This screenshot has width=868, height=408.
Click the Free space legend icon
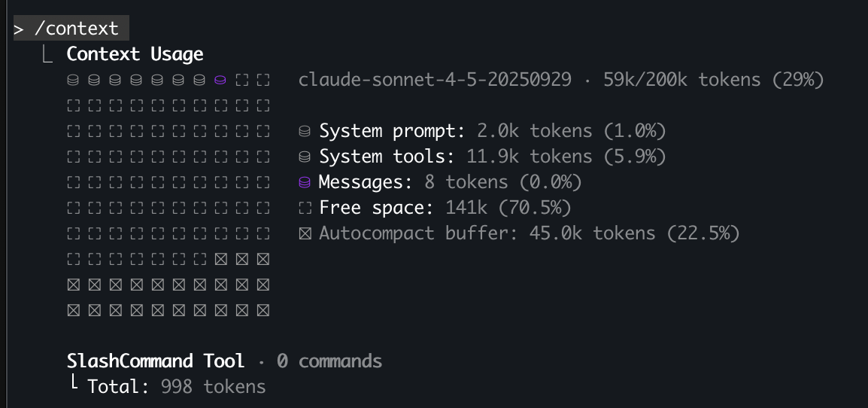(305, 208)
